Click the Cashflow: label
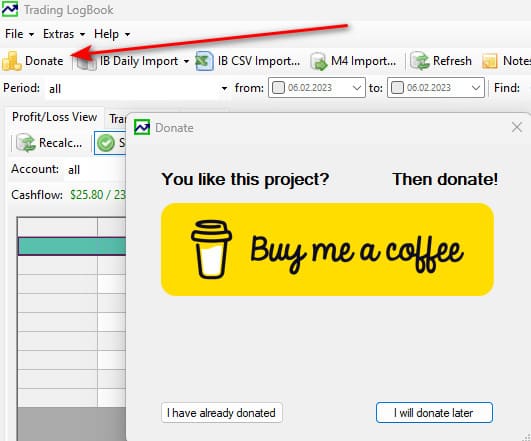Image resolution: width=531 pixels, height=441 pixels. [37, 195]
